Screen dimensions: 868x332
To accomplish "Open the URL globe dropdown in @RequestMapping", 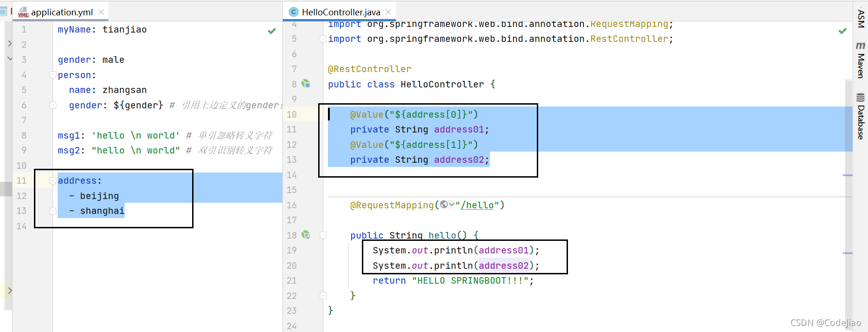I will point(447,205).
